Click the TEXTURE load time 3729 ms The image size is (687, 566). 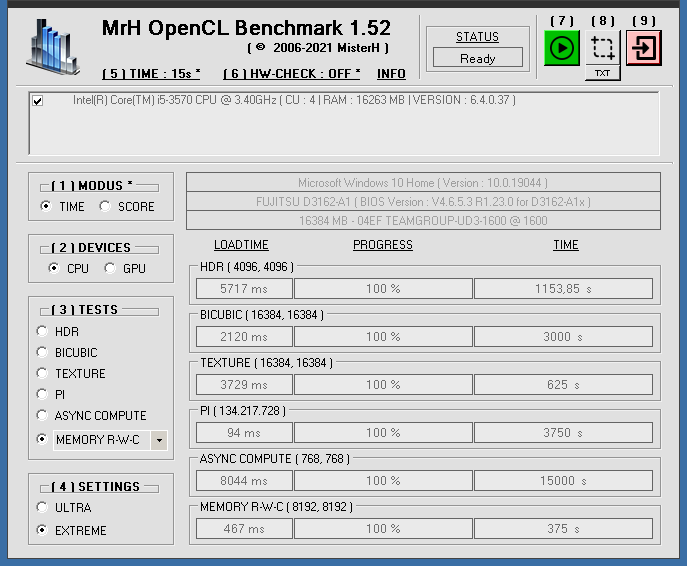tap(244, 385)
